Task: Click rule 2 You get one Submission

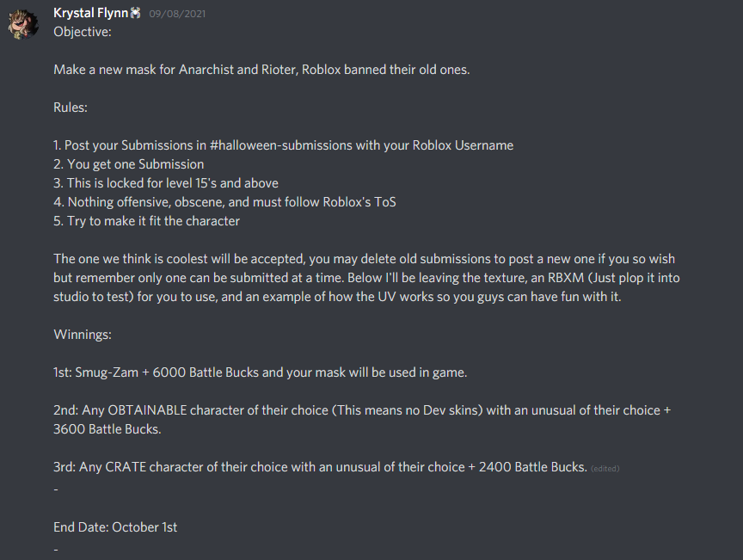Action: tap(129, 164)
